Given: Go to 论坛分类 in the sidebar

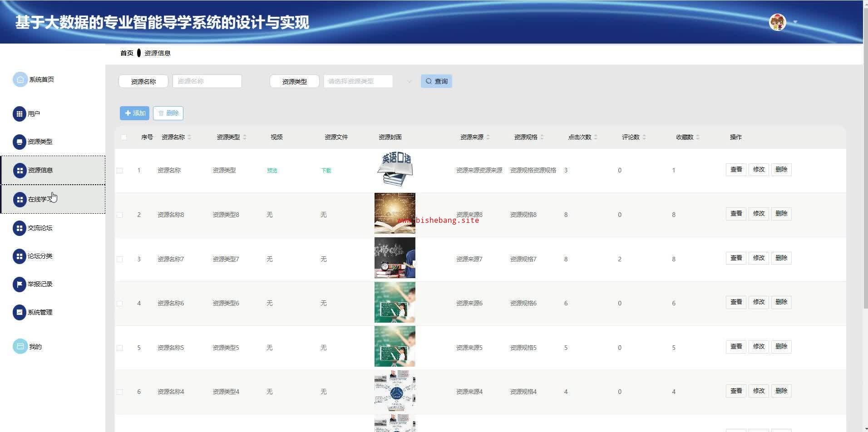Looking at the screenshot, I should (40, 256).
